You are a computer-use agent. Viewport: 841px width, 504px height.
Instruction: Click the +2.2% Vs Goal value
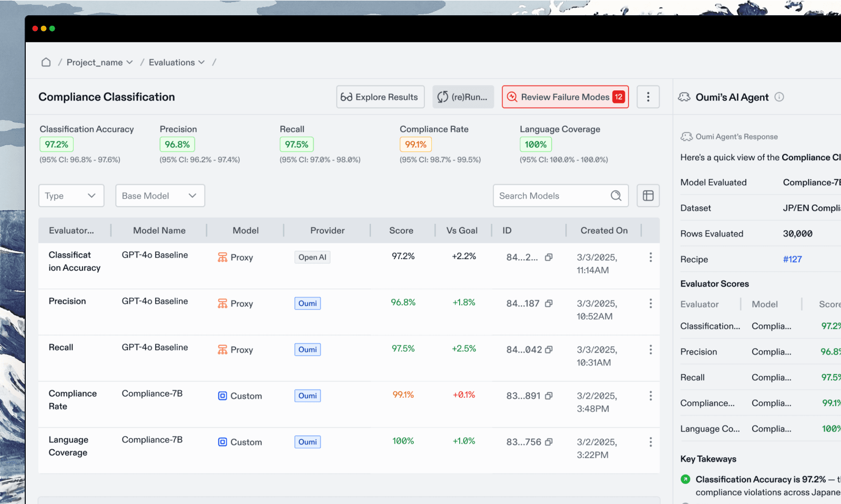point(464,256)
